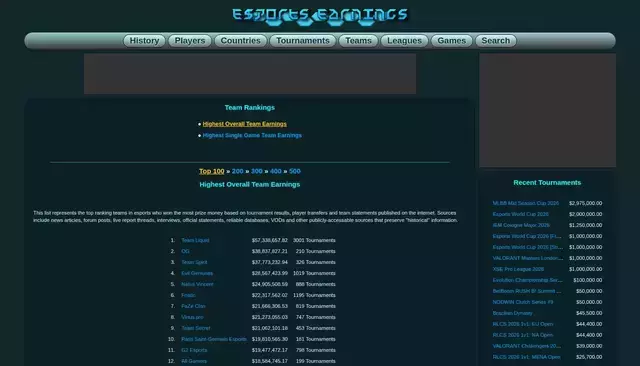Open VALORANT Masters London tournament link
Image resolution: width=640 pixels, height=366 pixels.
tap(528, 258)
